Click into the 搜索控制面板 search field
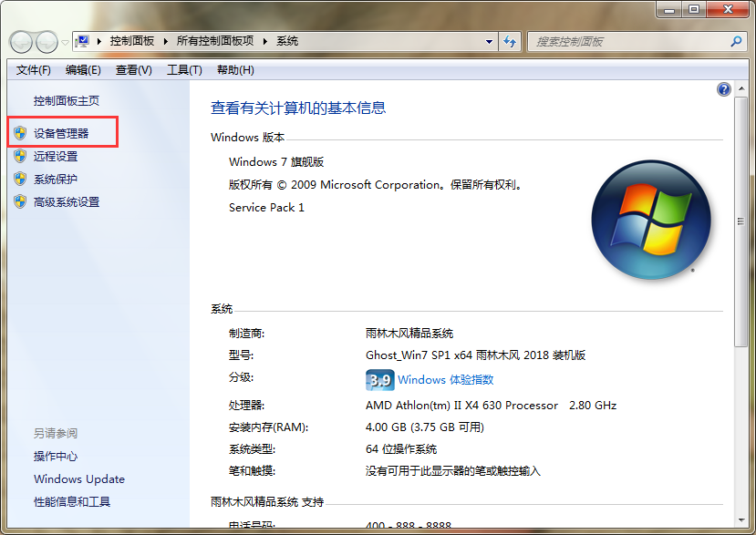 pos(629,42)
